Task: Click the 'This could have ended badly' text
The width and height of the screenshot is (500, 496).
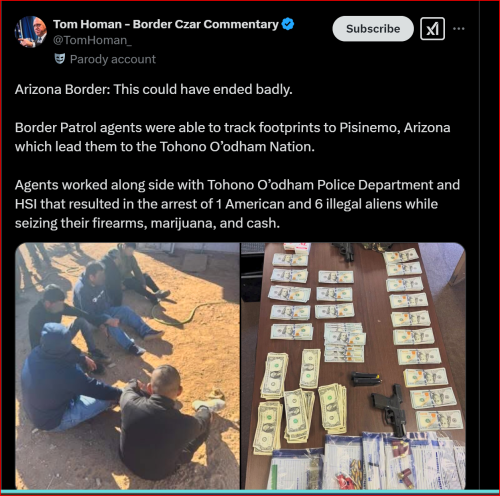Action: point(203,89)
